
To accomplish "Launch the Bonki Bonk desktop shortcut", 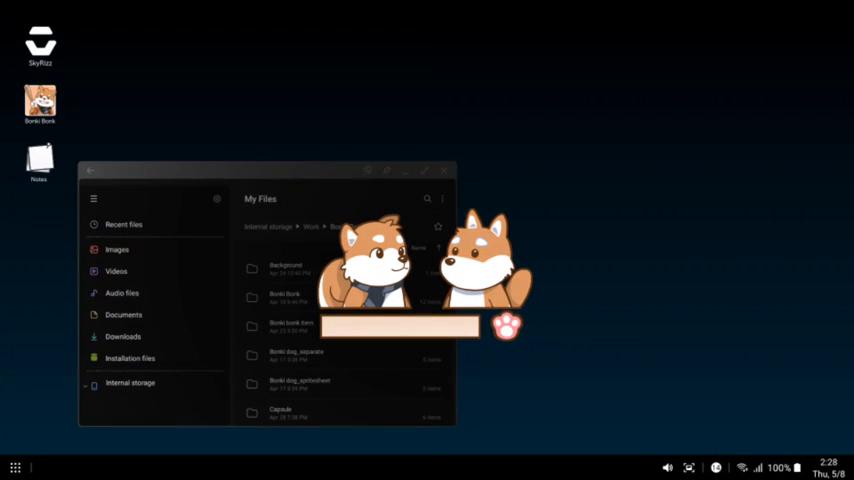I will (40, 102).
